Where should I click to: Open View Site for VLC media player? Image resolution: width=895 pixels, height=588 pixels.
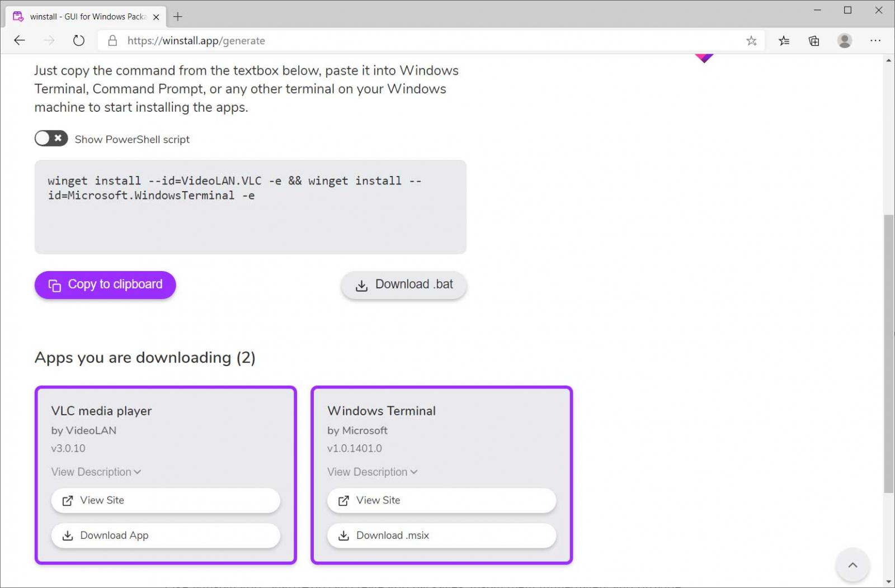coord(166,500)
